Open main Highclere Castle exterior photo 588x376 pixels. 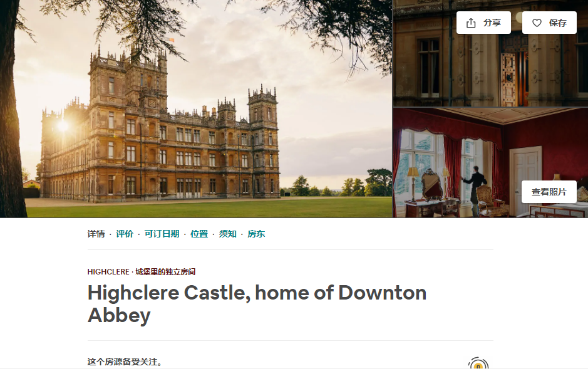196,109
